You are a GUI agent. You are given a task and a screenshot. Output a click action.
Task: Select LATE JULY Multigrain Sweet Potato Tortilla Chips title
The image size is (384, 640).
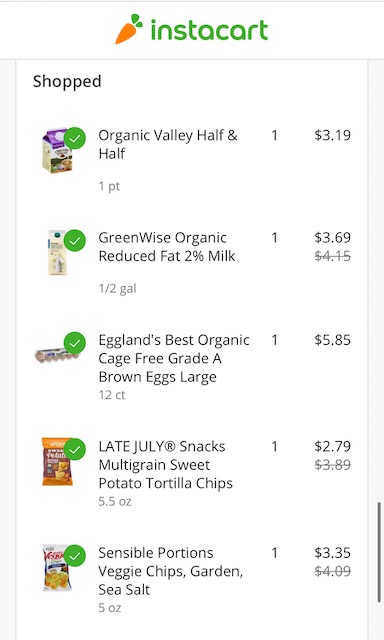(x=165, y=464)
